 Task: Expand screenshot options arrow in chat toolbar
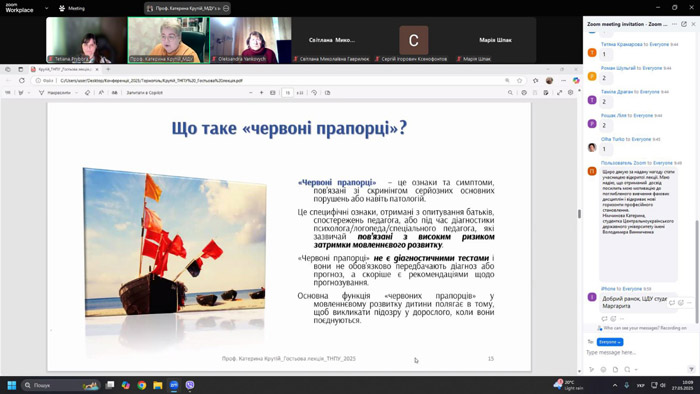(x=636, y=369)
